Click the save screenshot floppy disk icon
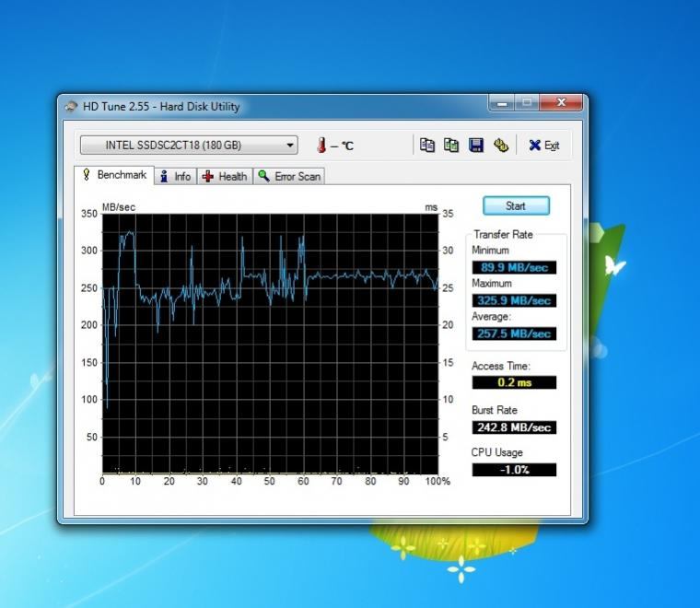Screen dimensions: 700x608 tap(476, 145)
